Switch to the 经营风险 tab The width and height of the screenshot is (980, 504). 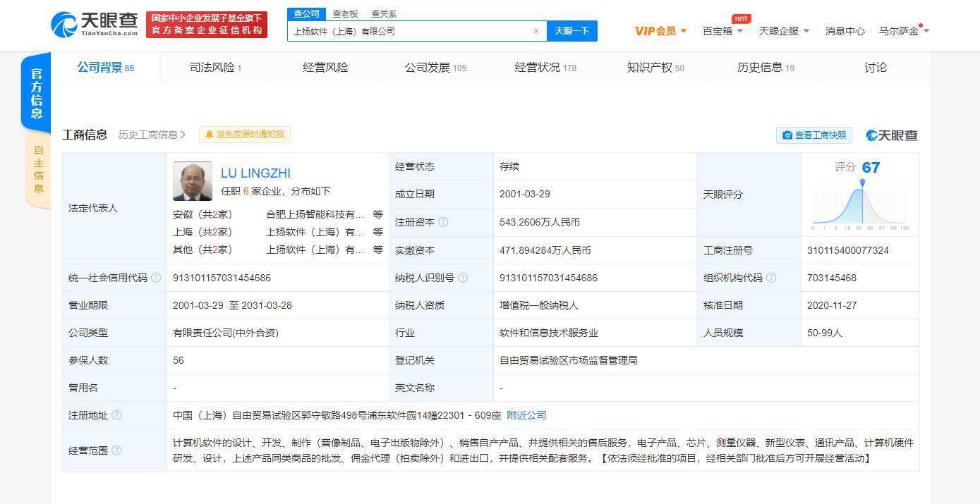(x=325, y=68)
